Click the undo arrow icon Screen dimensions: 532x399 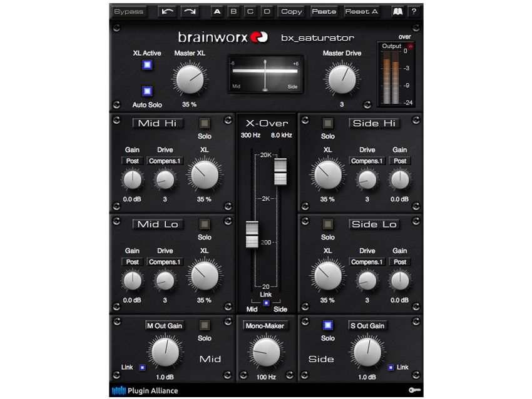click(x=167, y=11)
